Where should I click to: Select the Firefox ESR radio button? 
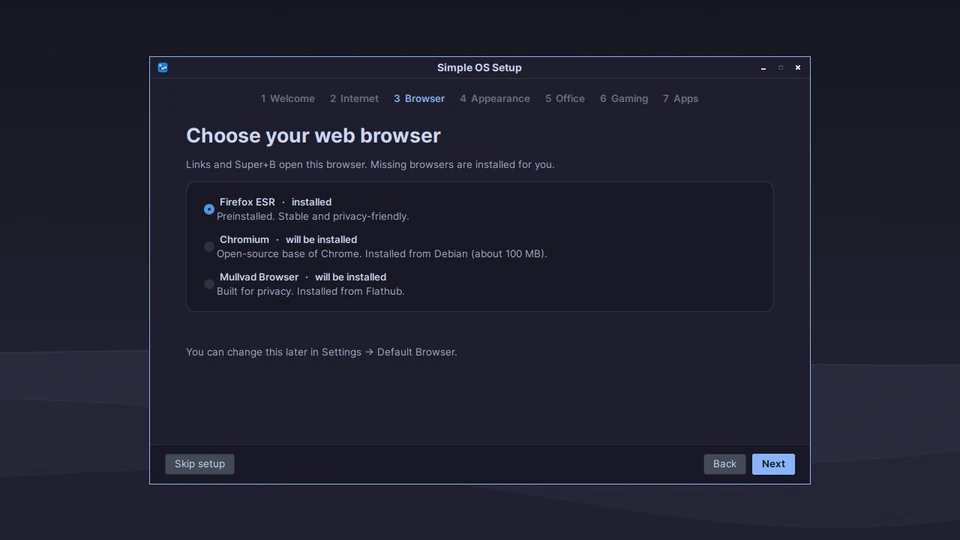(209, 209)
